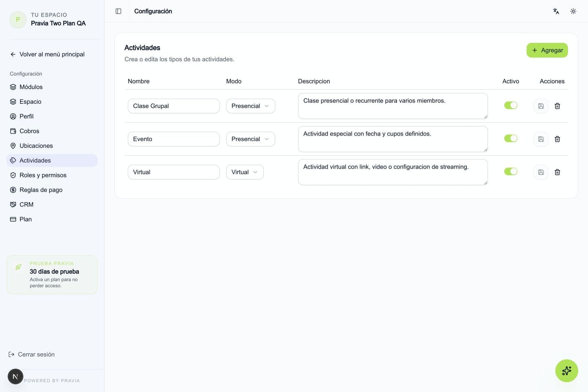The height and width of the screenshot is (392, 588).
Task: Disable the Evento active switch
Action: (x=511, y=138)
